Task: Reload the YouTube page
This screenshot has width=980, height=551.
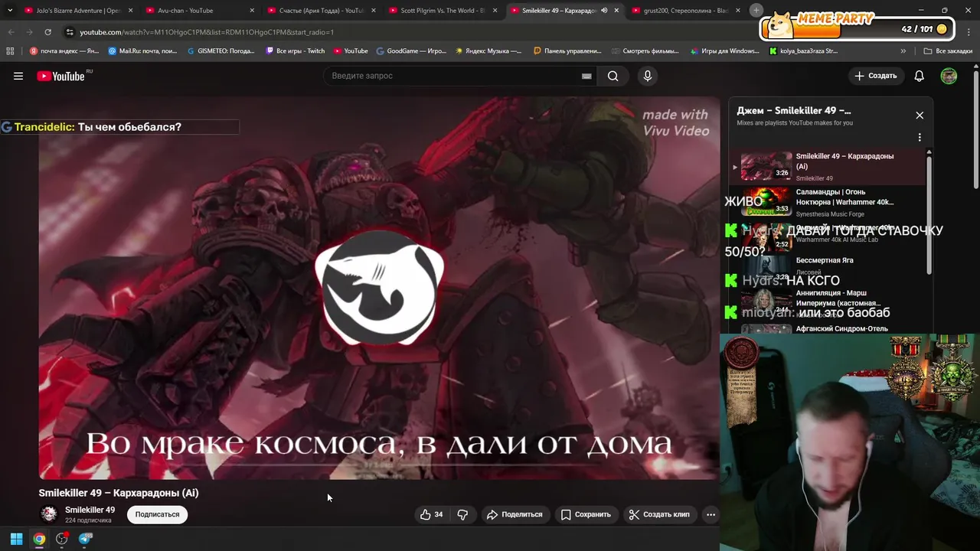Action: [x=47, y=32]
